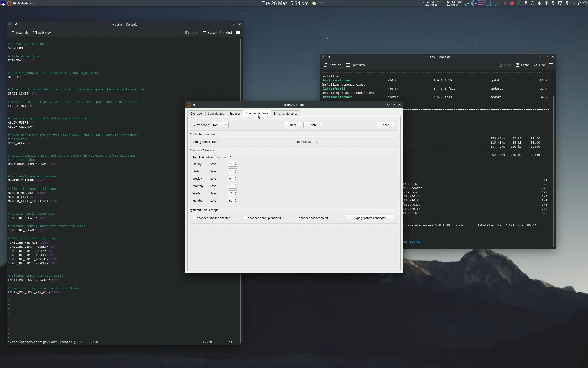Toggle Enable timeline snapshots checkbox
Screen dimensions: 588x368
point(230,158)
